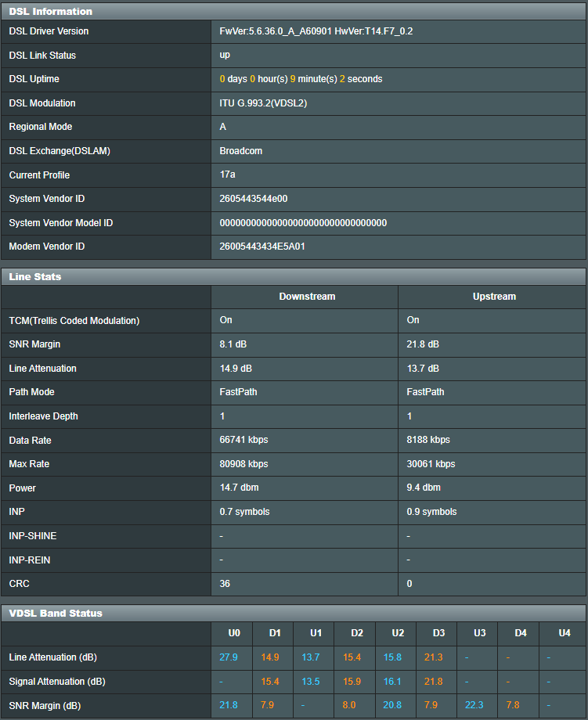Viewport: 588px width, 720px height.
Task: Select the DSL Driver Version firmware text
Action: [x=316, y=31]
